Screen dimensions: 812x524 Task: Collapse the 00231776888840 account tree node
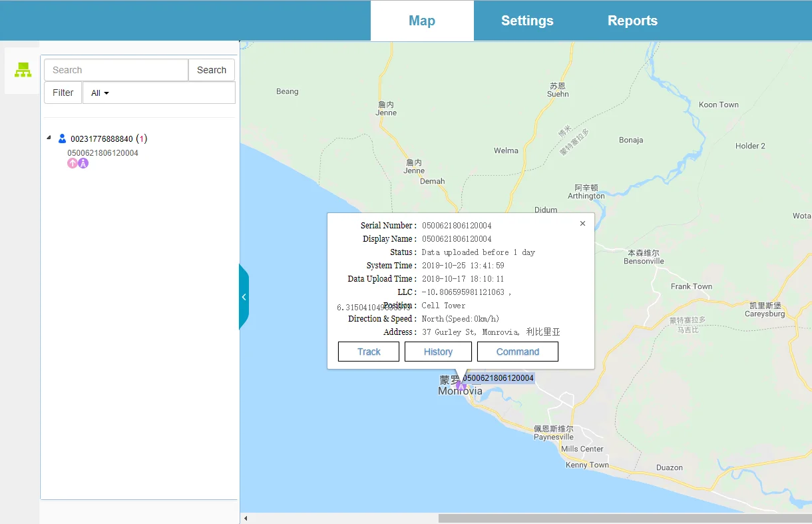(49, 138)
